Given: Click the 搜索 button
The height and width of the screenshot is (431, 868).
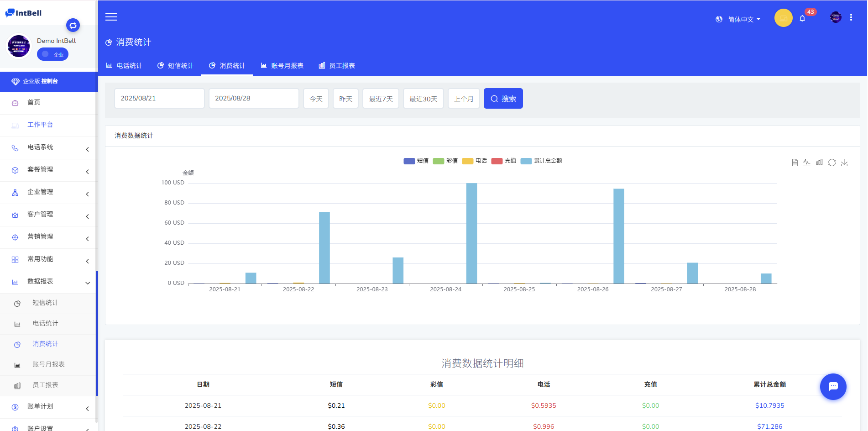Looking at the screenshot, I should (x=503, y=99).
